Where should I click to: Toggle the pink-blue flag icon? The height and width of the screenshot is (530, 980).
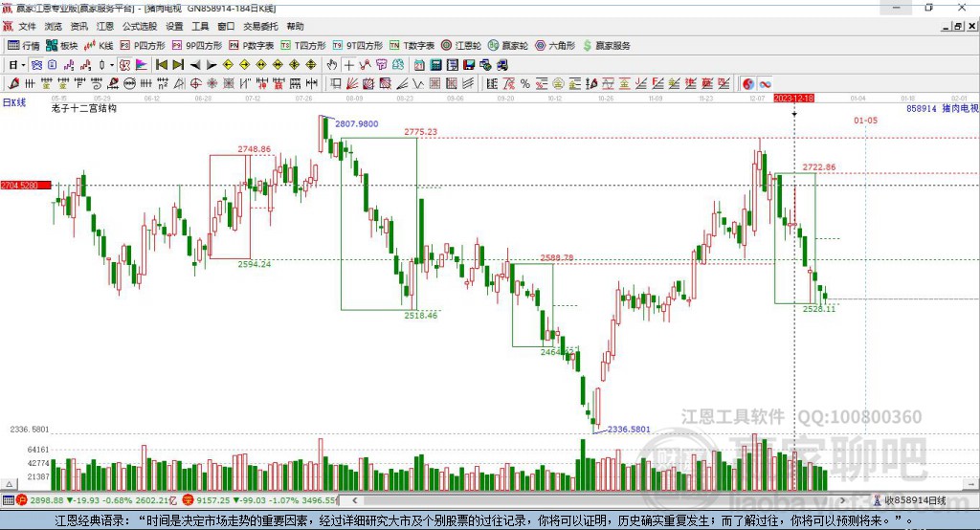coord(142,65)
